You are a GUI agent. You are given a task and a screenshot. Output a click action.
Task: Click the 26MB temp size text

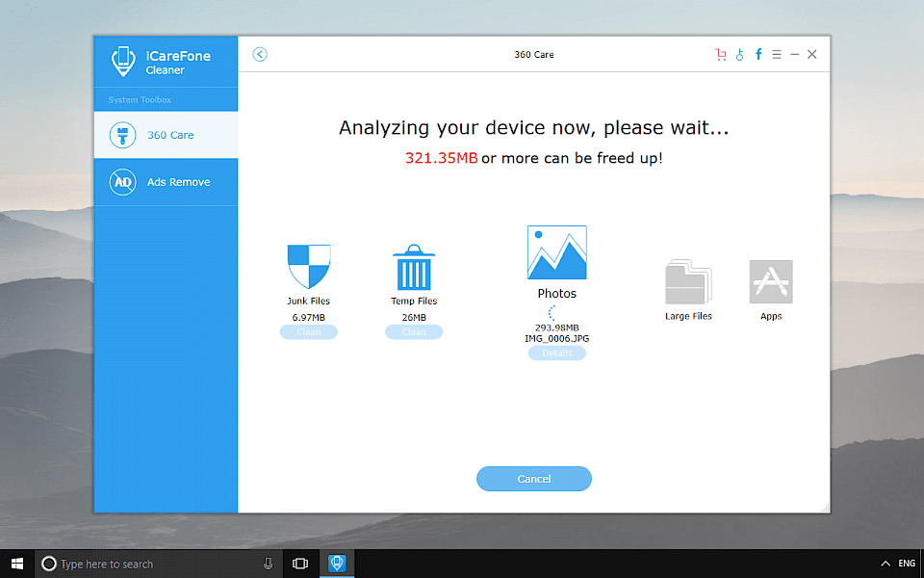[414, 317]
